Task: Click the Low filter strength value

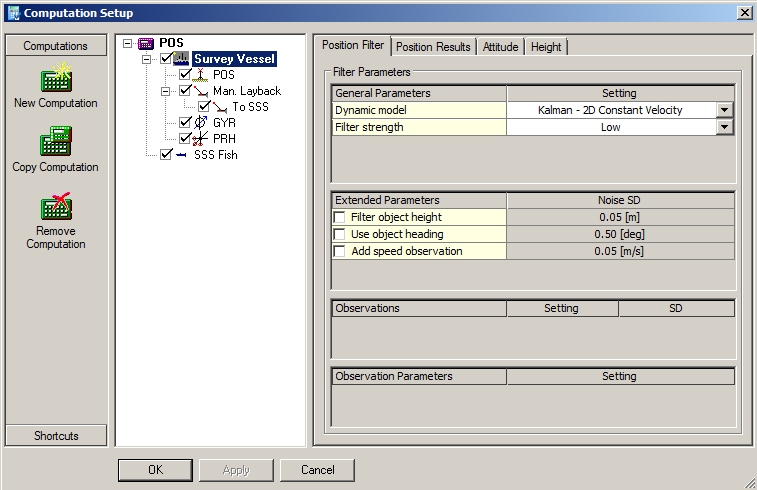Action: pos(610,127)
